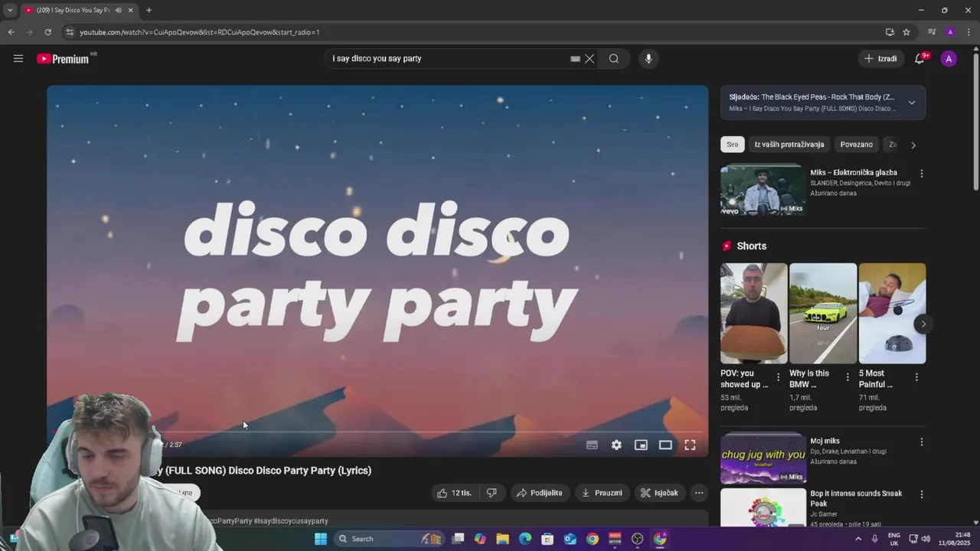This screenshot has height=551, width=980.
Task: Open the Moj miks playlist thumbnail
Action: click(763, 459)
